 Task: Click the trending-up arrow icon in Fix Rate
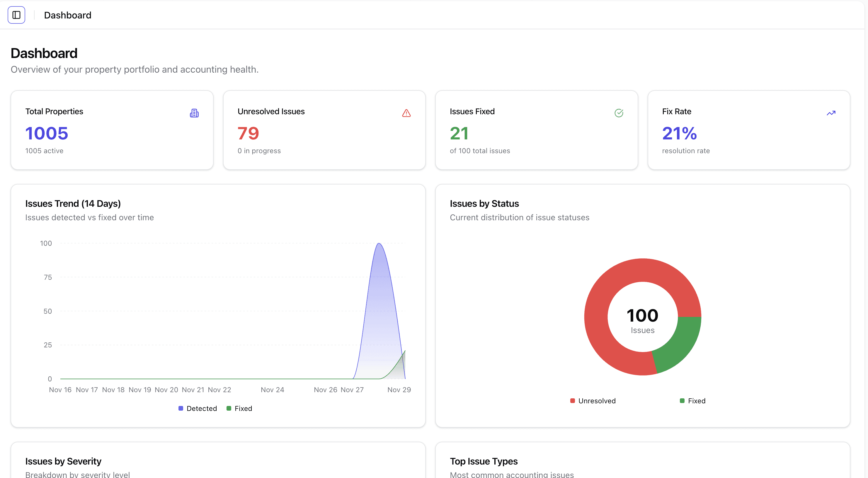tap(831, 113)
